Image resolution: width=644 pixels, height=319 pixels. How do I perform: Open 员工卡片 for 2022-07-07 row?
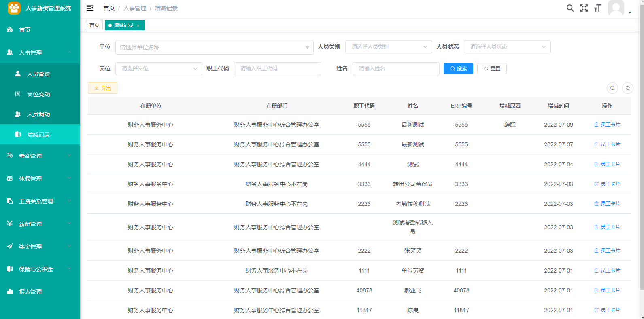607,144
